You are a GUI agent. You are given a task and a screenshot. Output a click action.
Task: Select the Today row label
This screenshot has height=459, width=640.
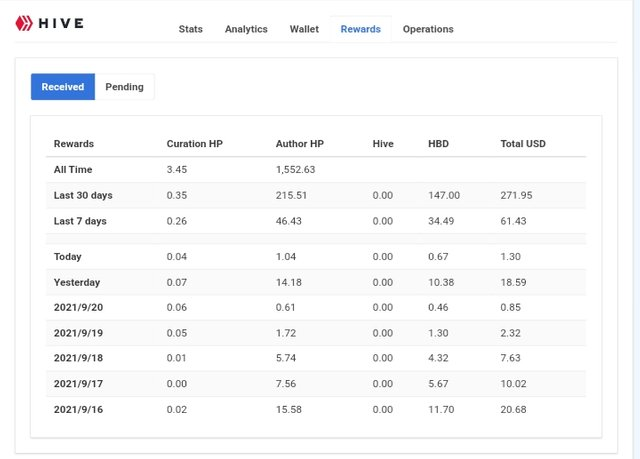[68, 257]
